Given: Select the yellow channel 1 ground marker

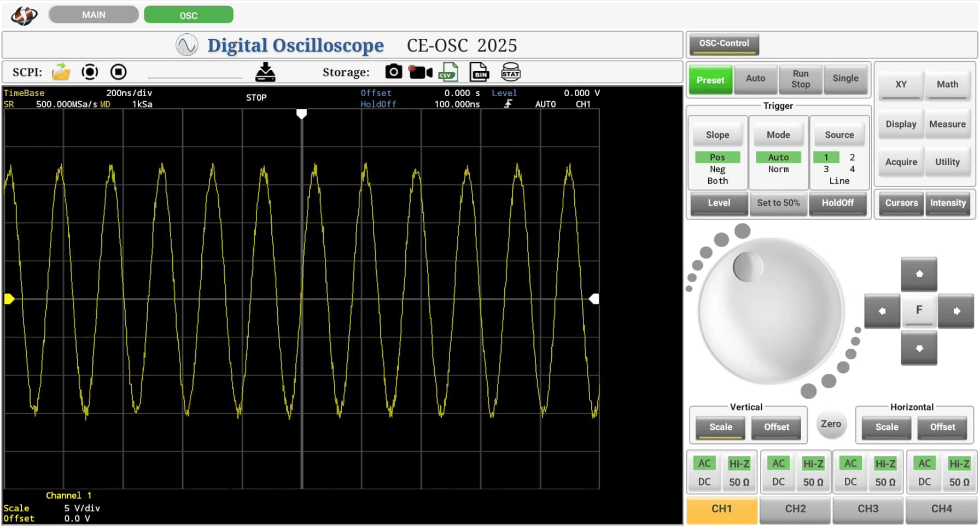Looking at the screenshot, I should pyautogui.click(x=9, y=299).
